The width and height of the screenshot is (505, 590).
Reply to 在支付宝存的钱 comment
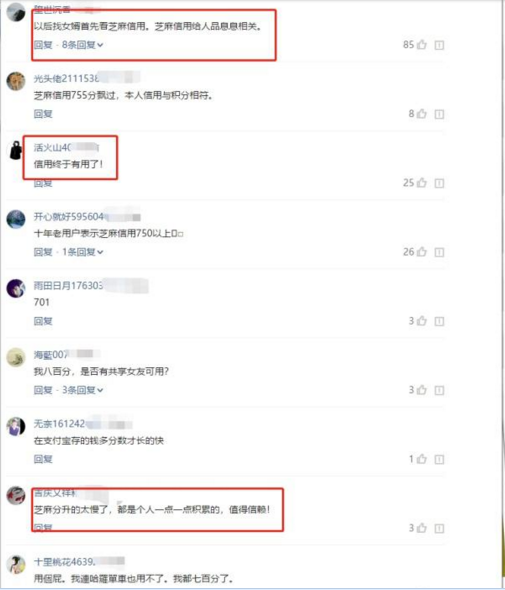(43, 459)
